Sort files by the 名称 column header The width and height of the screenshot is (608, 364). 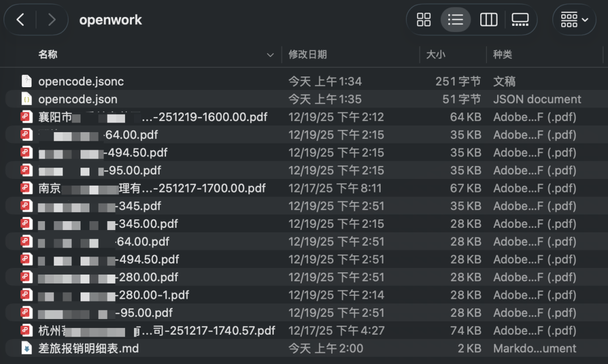tap(48, 55)
